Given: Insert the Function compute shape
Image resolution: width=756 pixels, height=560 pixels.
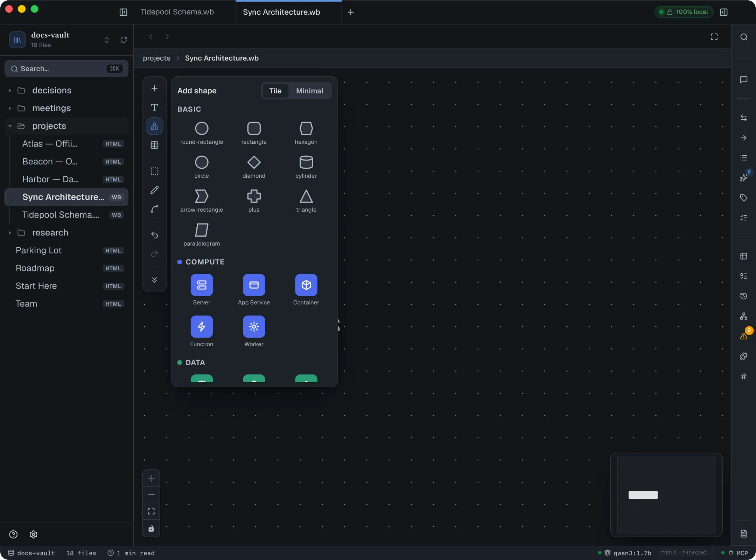Looking at the screenshot, I should point(202,331).
